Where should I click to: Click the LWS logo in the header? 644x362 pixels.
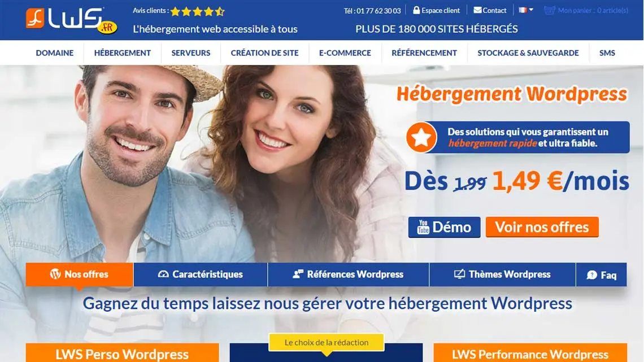pos(72,20)
